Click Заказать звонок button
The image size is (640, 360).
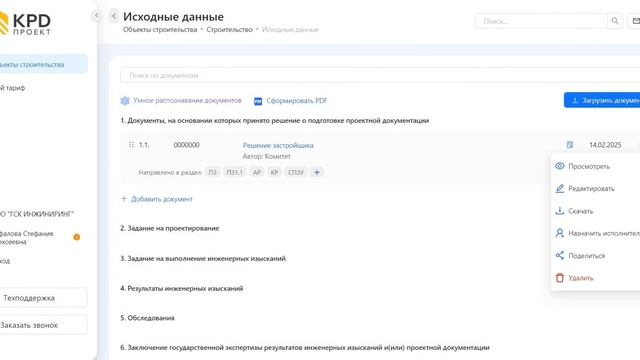[x=43, y=325]
